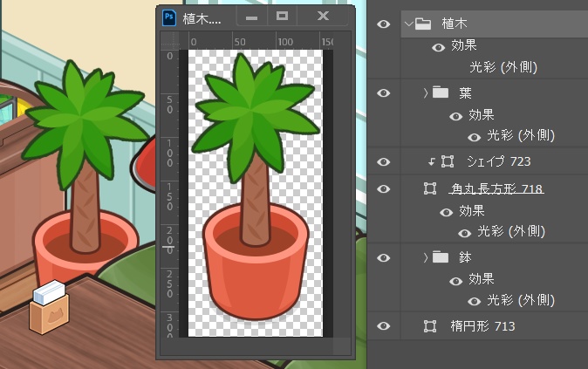Screen dimensions: 588x369
Task: Select the シェイプ 723 layer name
Action: point(499,161)
